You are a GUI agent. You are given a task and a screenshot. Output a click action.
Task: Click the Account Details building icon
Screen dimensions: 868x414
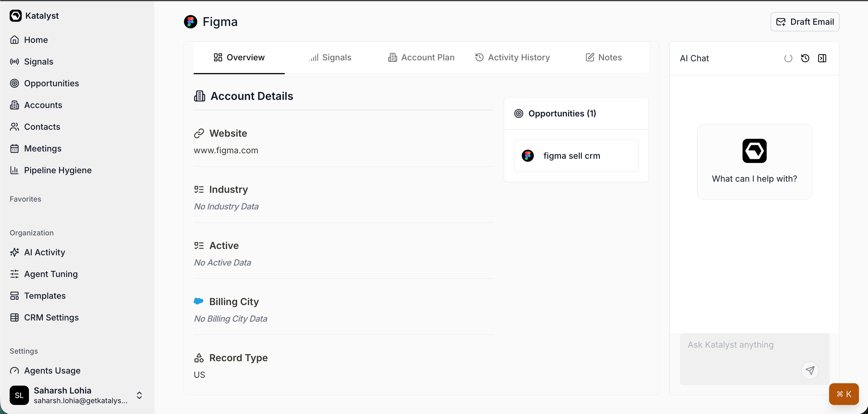[199, 96]
